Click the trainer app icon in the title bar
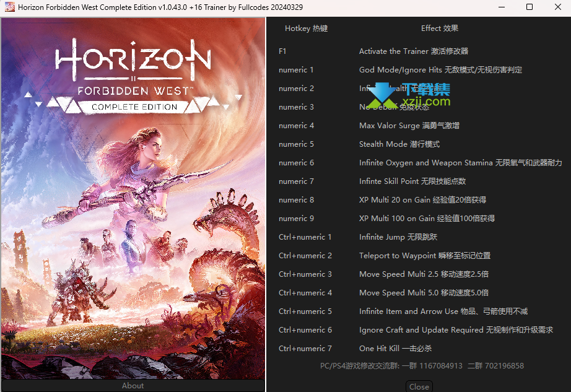 click(x=10, y=7)
